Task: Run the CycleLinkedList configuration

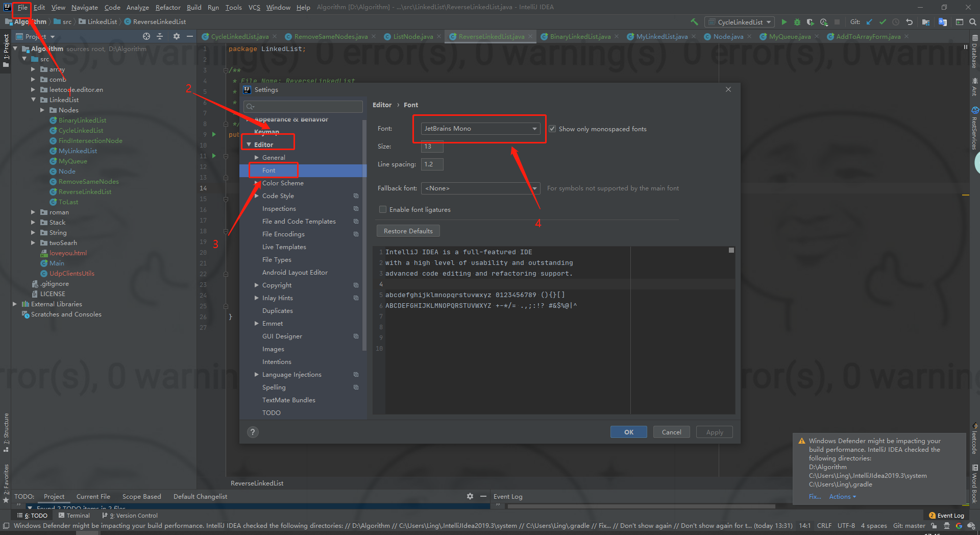Action: [x=785, y=22]
